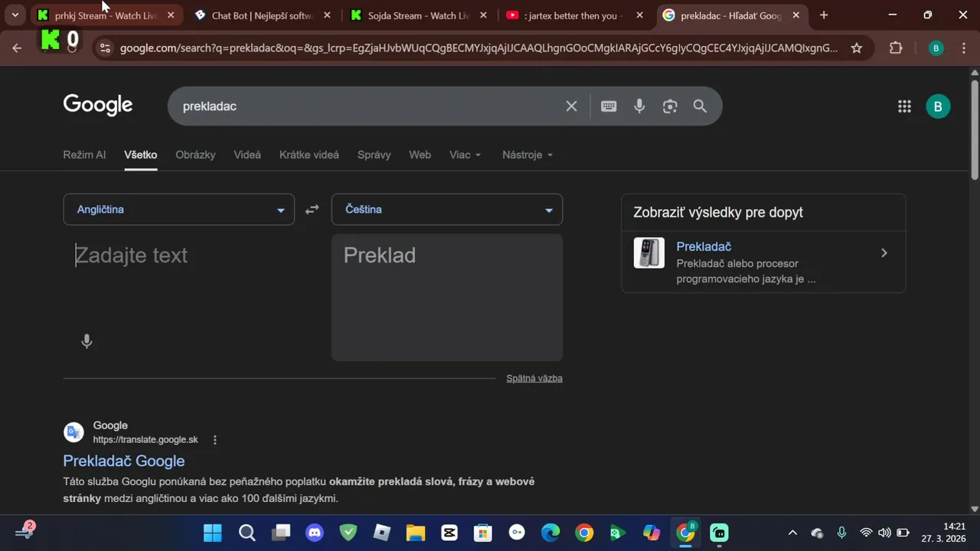Clear the search box with the X icon
Viewport: 980px width, 551px height.
pyautogui.click(x=571, y=106)
